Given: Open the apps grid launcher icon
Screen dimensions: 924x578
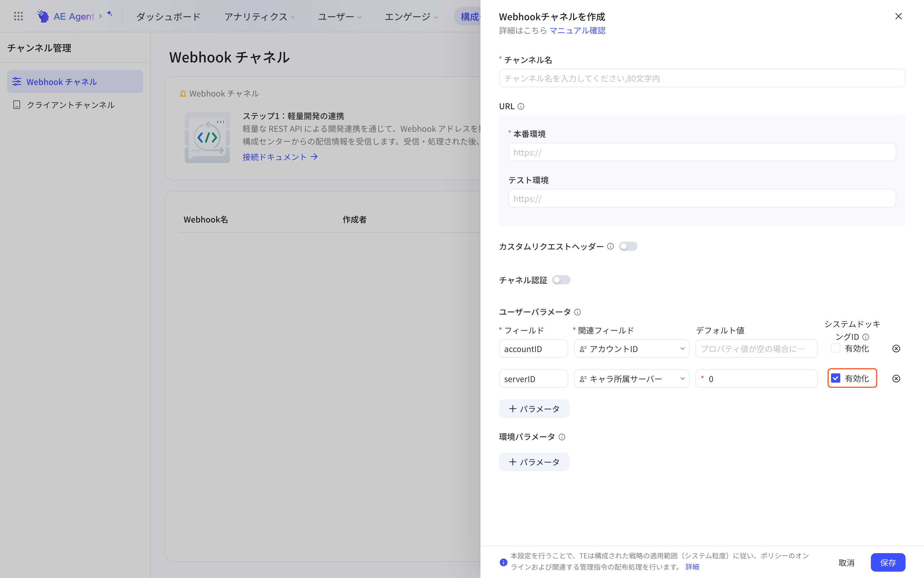Looking at the screenshot, I should click(x=18, y=16).
